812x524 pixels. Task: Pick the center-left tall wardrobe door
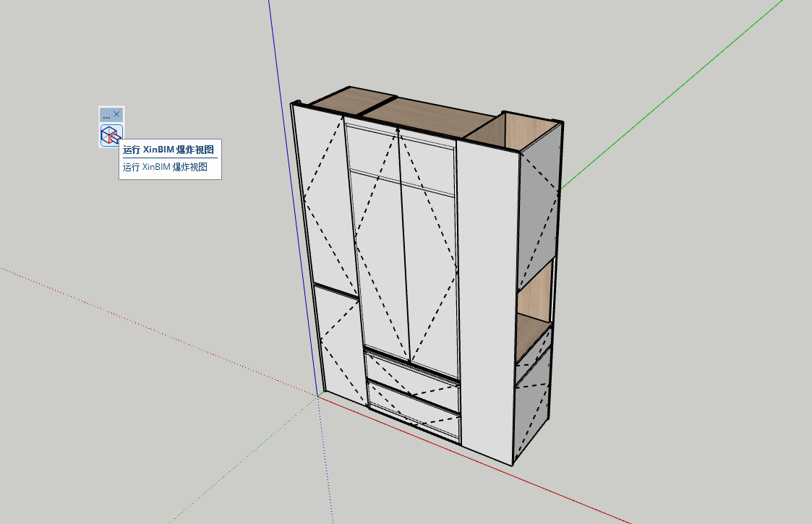[381, 267]
